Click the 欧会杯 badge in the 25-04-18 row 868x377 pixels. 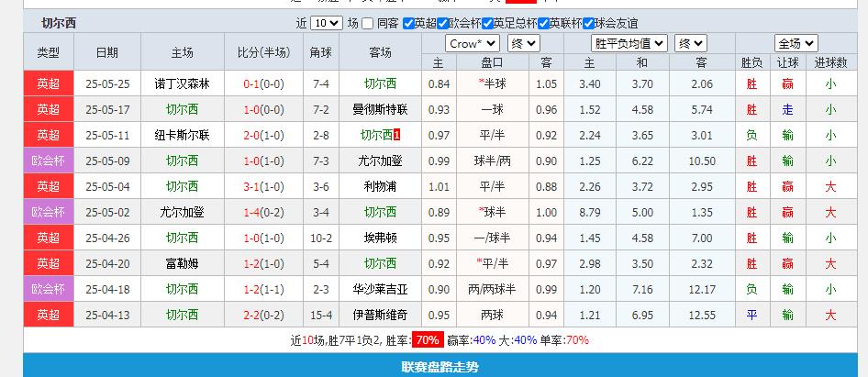point(48,289)
